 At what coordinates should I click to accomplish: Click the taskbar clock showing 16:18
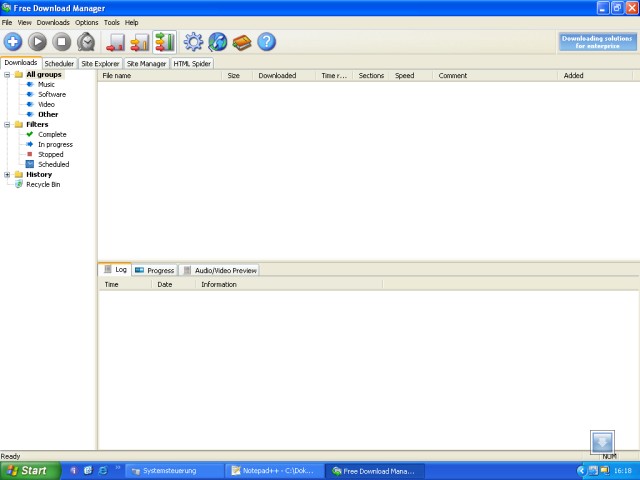coord(623,471)
